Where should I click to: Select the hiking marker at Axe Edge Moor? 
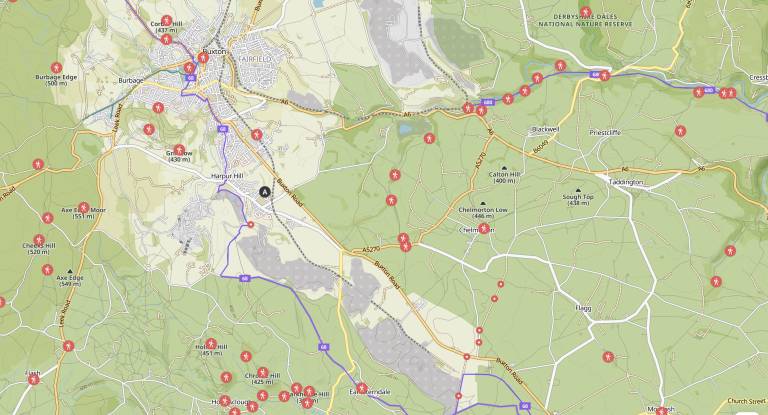[84, 208]
